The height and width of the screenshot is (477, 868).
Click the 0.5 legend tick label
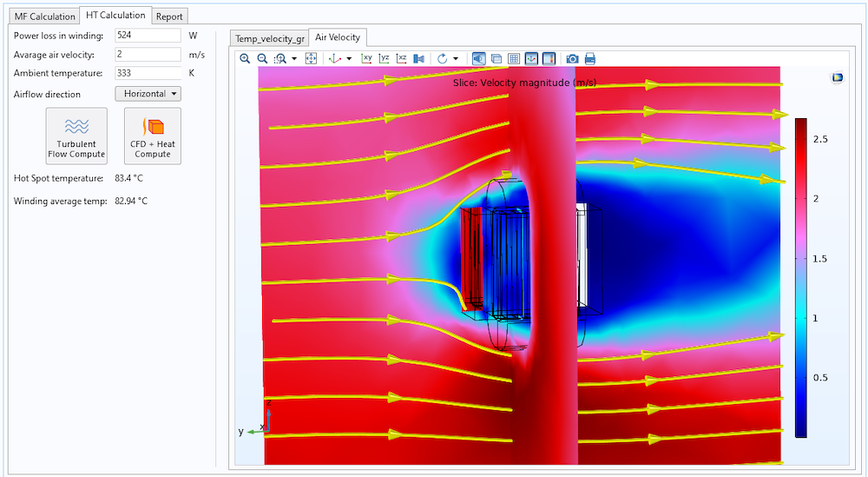tap(820, 378)
